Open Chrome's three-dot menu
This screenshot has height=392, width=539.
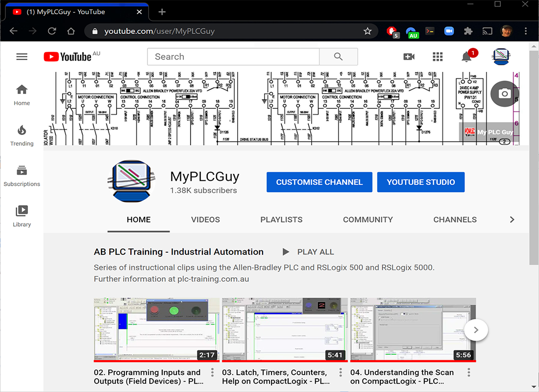[526, 31]
